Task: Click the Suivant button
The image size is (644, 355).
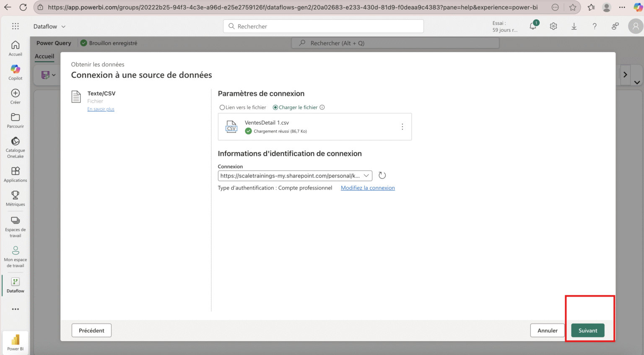Action: pyautogui.click(x=587, y=330)
